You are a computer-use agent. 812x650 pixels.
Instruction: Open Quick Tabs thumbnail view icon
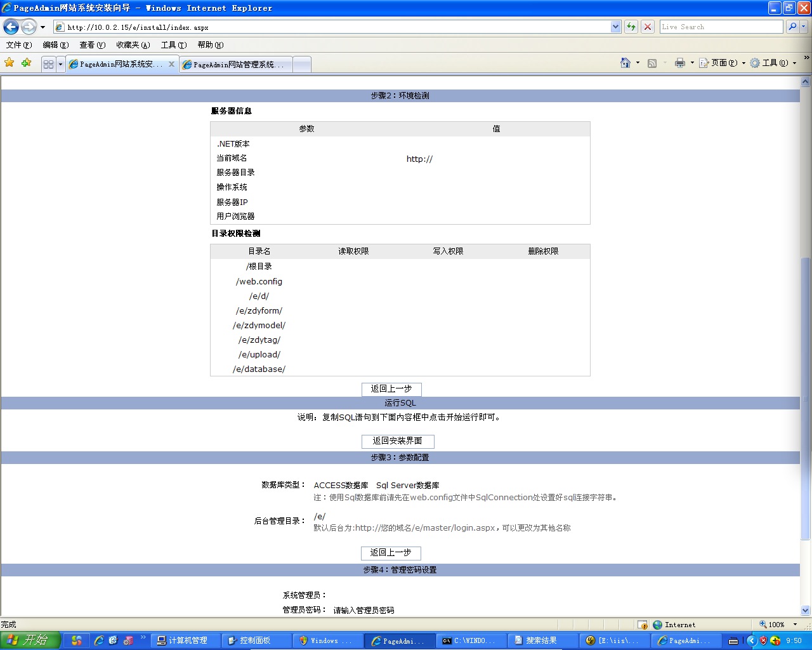tap(48, 64)
